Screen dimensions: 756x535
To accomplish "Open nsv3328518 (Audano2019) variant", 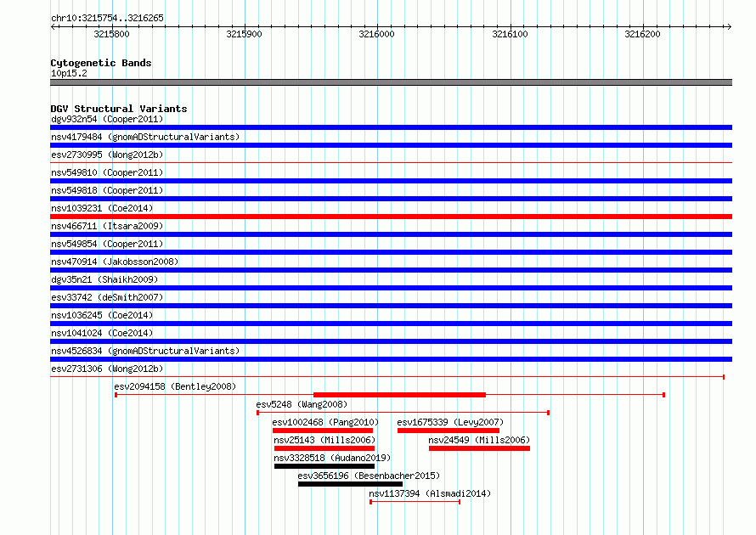I will [332, 458].
